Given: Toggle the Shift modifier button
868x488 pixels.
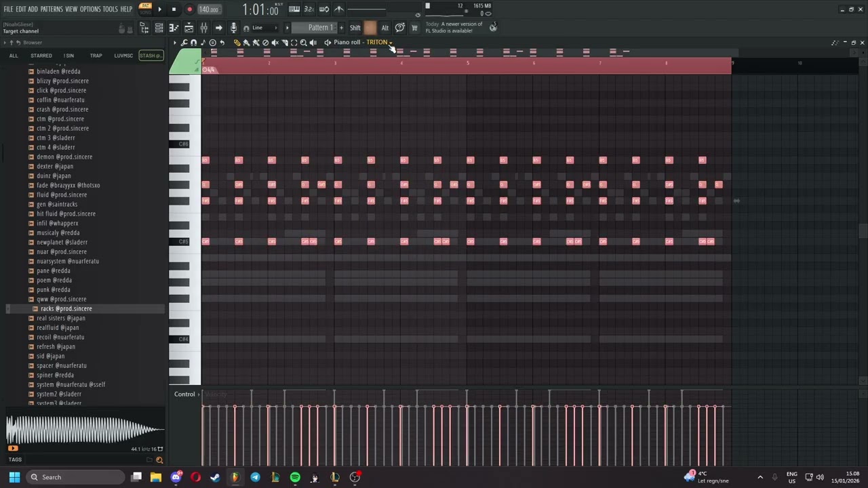Looking at the screenshot, I should pyautogui.click(x=355, y=28).
